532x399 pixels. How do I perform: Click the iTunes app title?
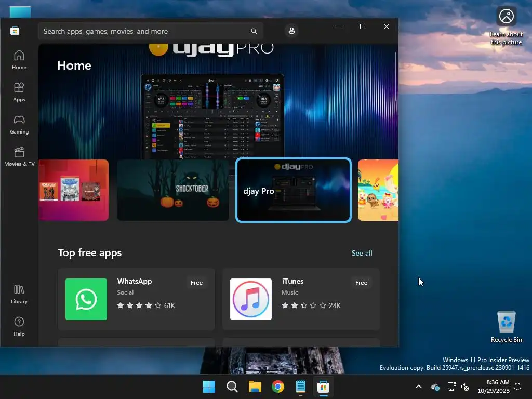292,281
